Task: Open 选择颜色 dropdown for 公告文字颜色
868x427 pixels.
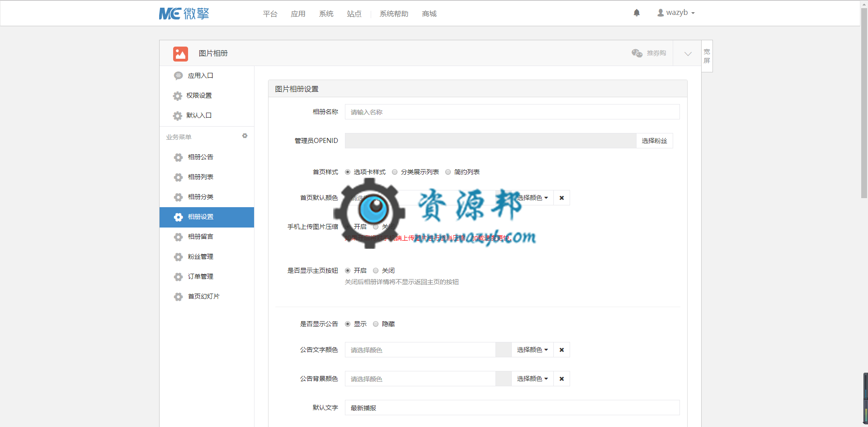Action: [x=533, y=350]
